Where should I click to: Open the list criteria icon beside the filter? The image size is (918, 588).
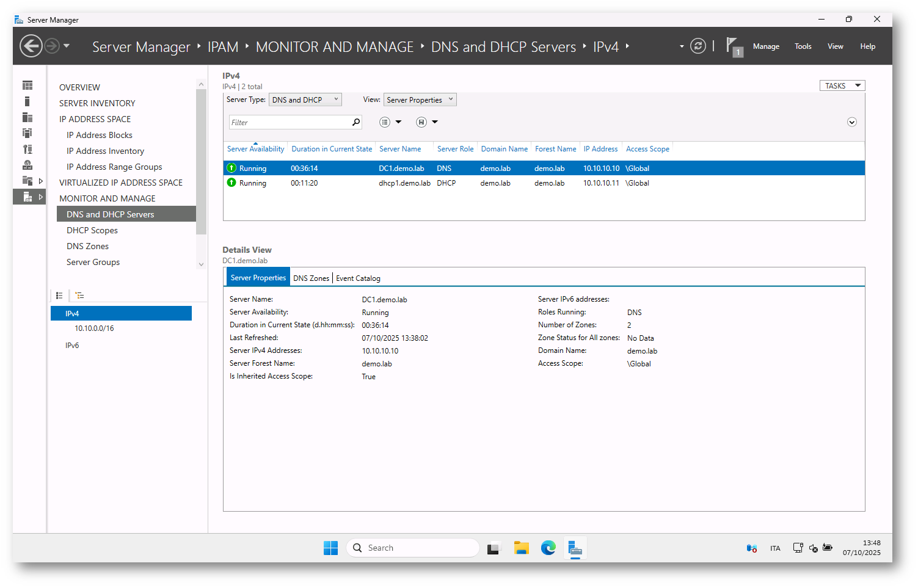coord(385,122)
